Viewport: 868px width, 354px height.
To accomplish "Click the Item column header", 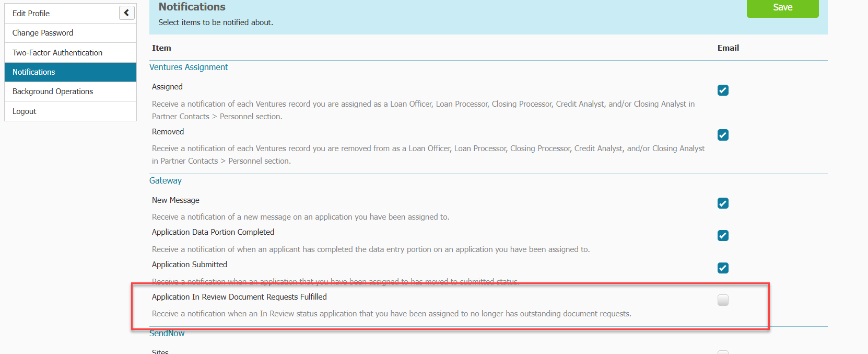I will [161, 48].
